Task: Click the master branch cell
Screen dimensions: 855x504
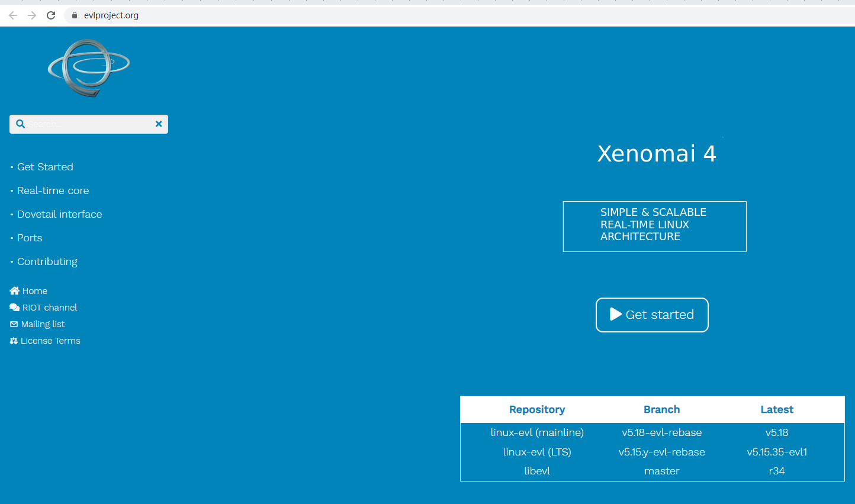Action: click(x=662, y=471)
